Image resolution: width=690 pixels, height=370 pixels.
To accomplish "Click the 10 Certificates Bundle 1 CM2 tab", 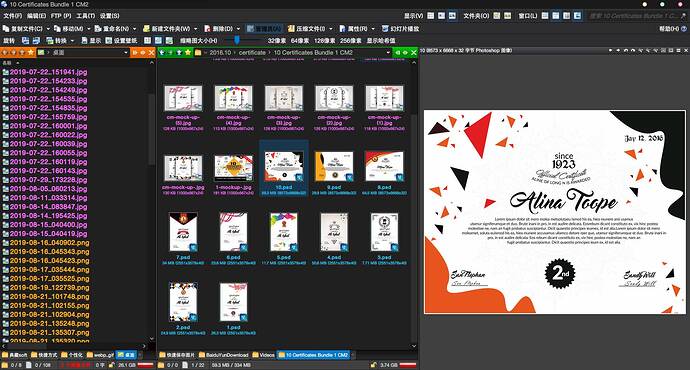I will (x=313, y=355).
